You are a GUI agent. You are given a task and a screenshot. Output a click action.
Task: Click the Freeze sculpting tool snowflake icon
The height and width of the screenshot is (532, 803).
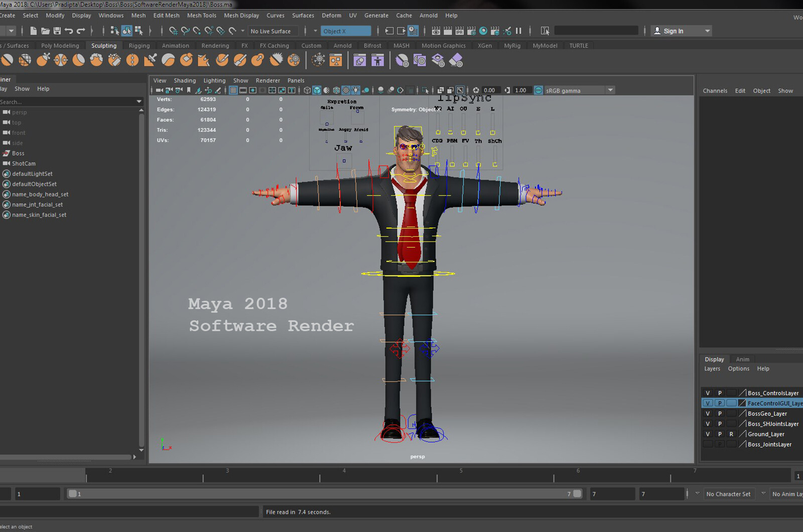pos(294,60)
